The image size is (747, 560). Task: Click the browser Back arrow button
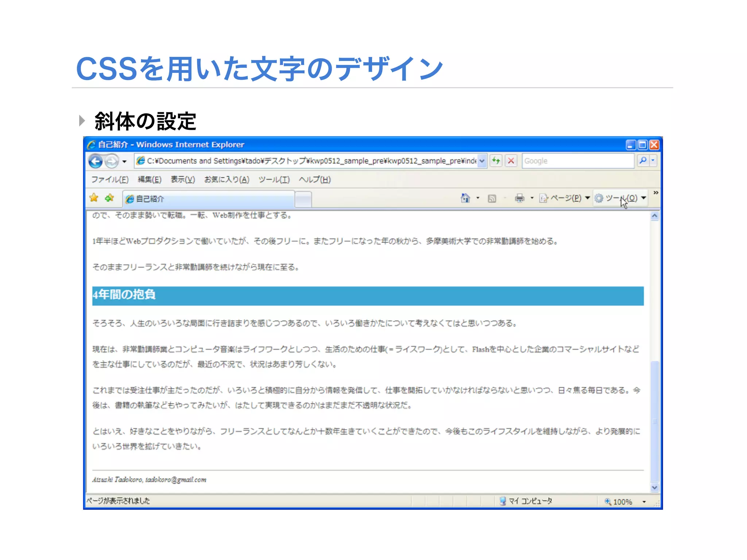(x=96, y=161)
